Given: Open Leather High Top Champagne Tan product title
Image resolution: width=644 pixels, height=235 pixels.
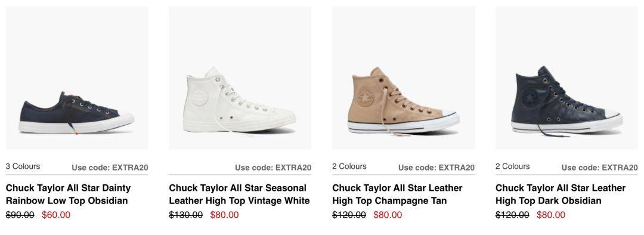Looking at the screenshot, I should (397, 194).
